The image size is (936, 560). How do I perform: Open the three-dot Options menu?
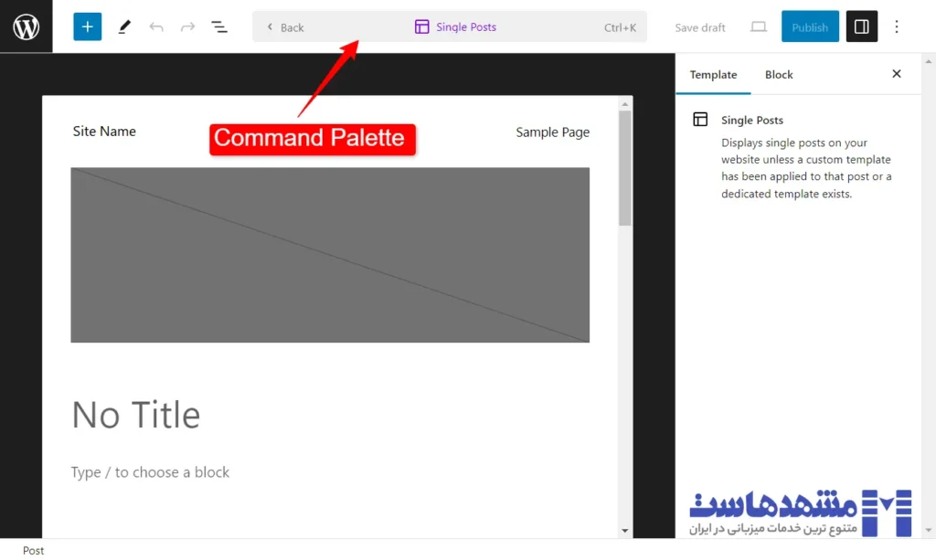(897, 26)
